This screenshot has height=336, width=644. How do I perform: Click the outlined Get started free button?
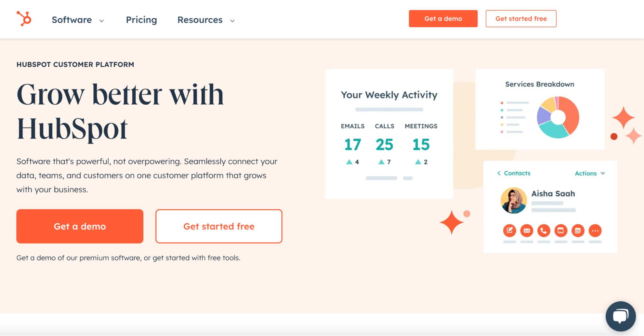pos(219,226)
